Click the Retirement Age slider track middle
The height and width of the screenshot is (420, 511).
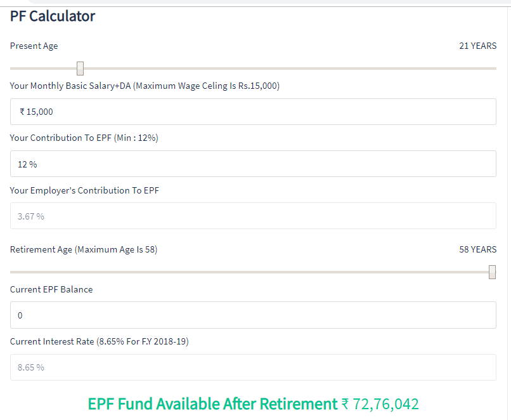click(x=253, y=272)
